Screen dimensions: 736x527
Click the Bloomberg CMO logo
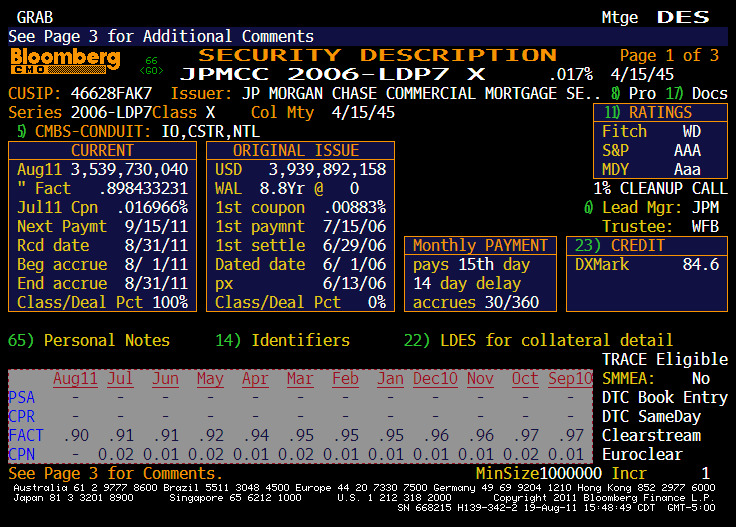[x=65, y=61]
